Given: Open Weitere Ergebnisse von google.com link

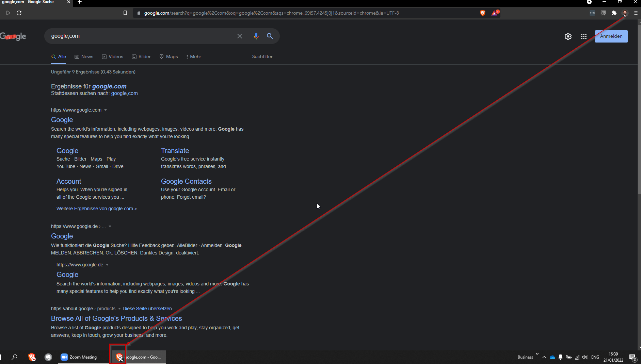Looking at the screenshot, I should 96,209.
